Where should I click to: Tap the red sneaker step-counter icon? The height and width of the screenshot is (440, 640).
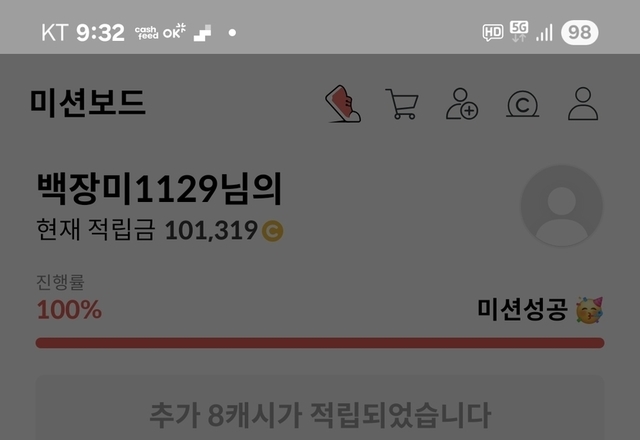[343, 104]
